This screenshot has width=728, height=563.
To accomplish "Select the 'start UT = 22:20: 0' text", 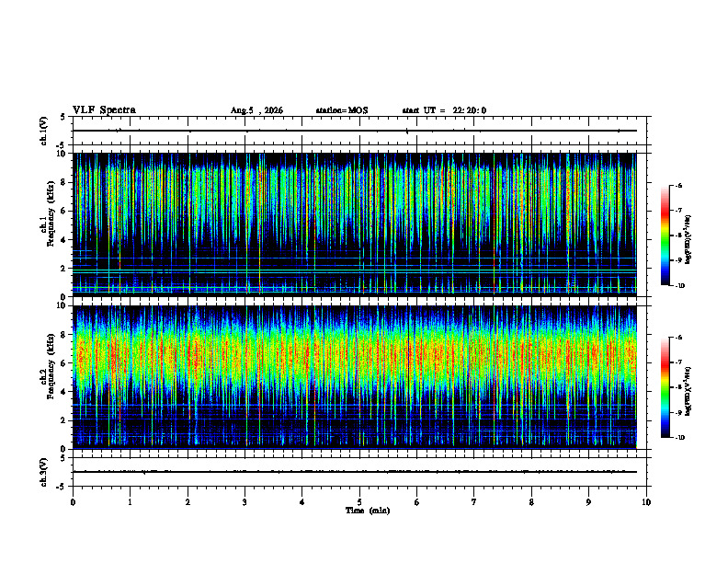I will (444, 110).
